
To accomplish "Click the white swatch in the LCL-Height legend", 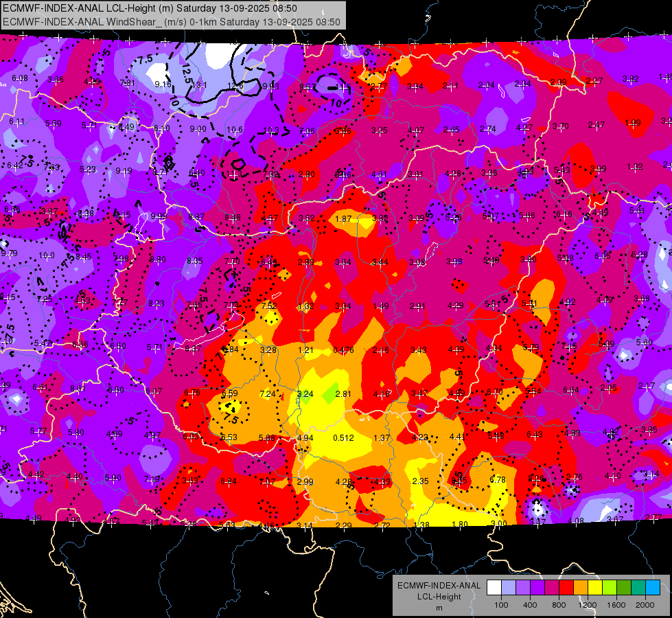I will (494, 588).
